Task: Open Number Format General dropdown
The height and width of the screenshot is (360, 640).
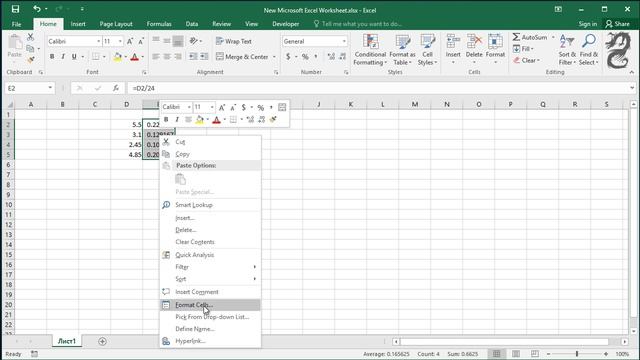Action: click(344, 41)
